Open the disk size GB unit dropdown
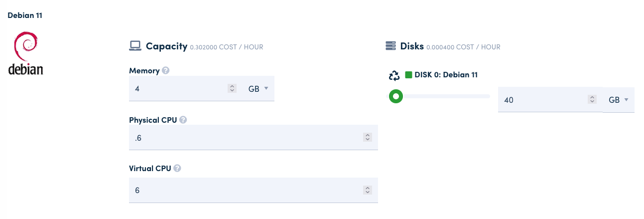The height and width of the screenshot is (219, 644). click(618, 100)
